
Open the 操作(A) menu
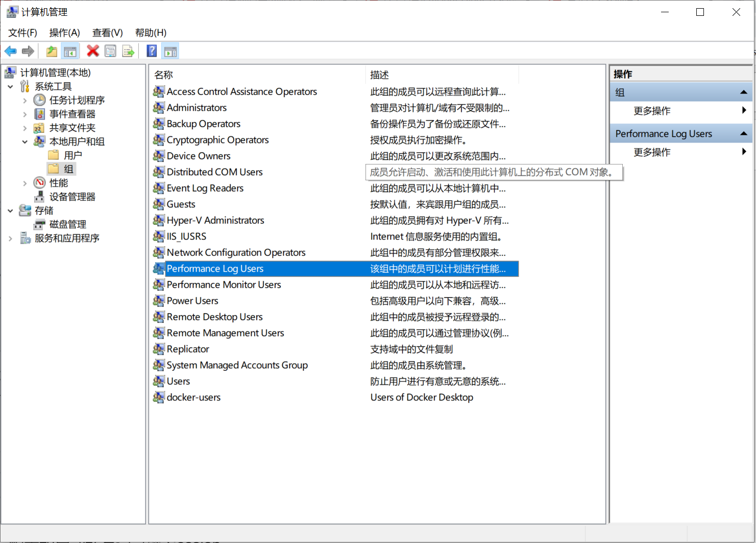pos(64,32)
